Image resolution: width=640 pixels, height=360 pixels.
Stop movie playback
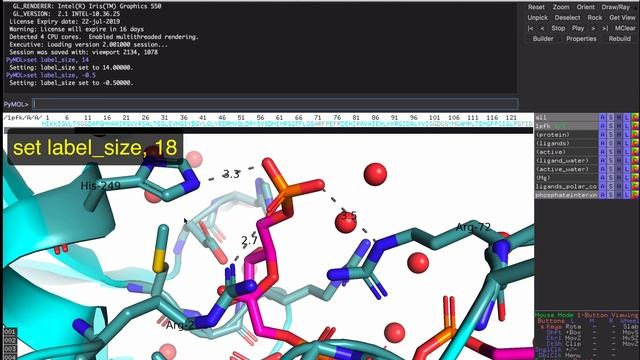pos(558,28)
